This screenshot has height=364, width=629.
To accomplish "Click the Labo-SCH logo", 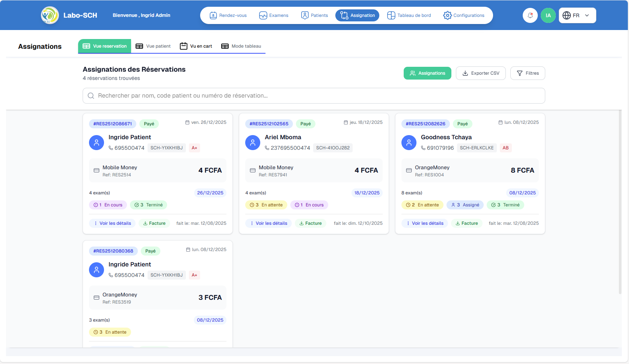I will (50, 15).
